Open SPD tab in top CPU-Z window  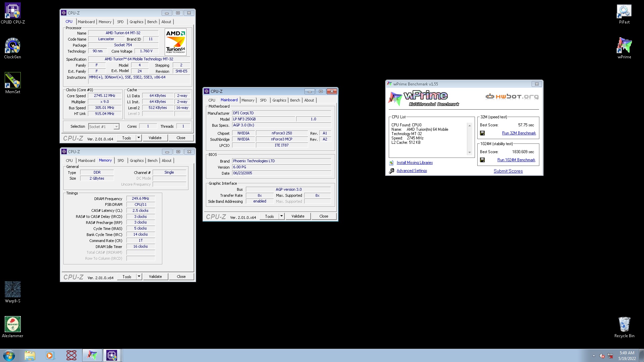(x=120, y=22)
